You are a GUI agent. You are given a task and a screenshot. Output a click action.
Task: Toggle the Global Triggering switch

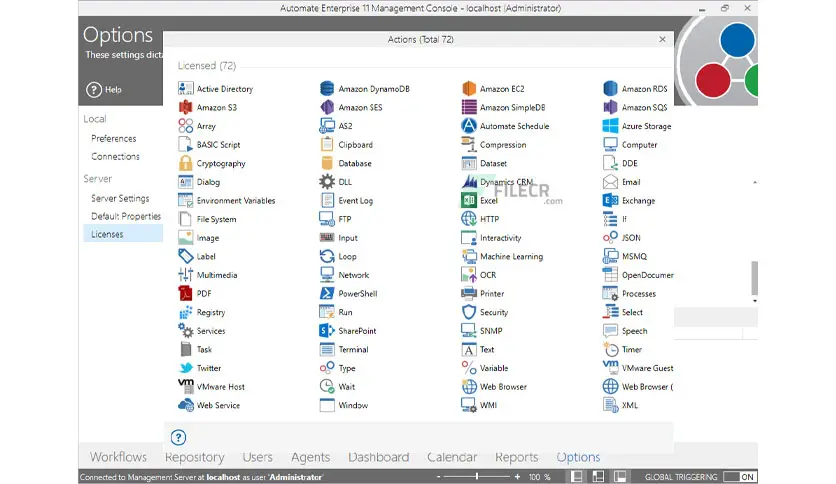tap(741, 477)
